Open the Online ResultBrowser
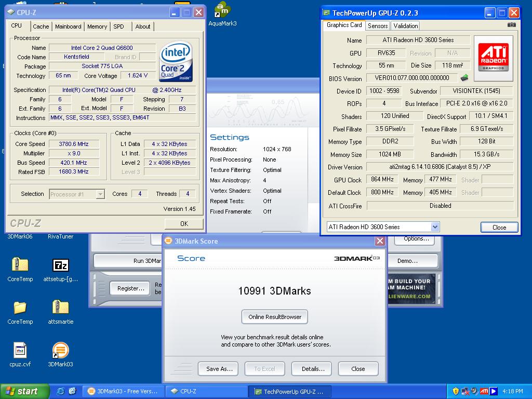Image resolution: width=532 pixels, height=399 pixels. (x=275, y=317)
